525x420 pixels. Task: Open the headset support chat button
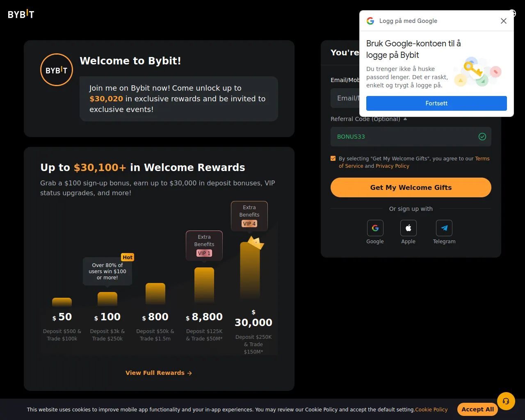click(506, 401)
